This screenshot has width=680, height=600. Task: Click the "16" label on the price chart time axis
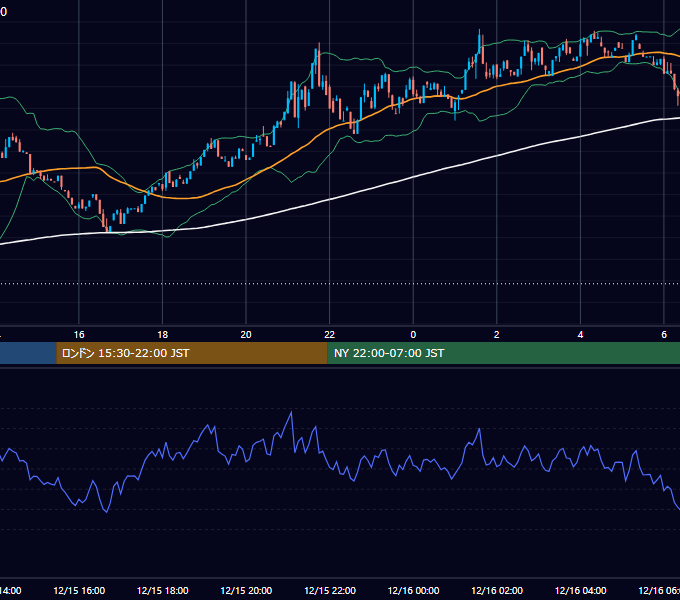tap(79, 335)
